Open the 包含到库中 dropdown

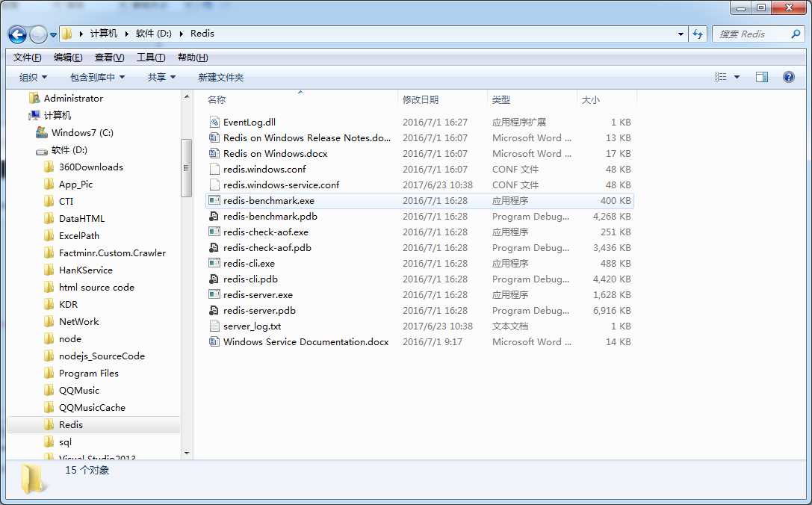coord(97,77)
